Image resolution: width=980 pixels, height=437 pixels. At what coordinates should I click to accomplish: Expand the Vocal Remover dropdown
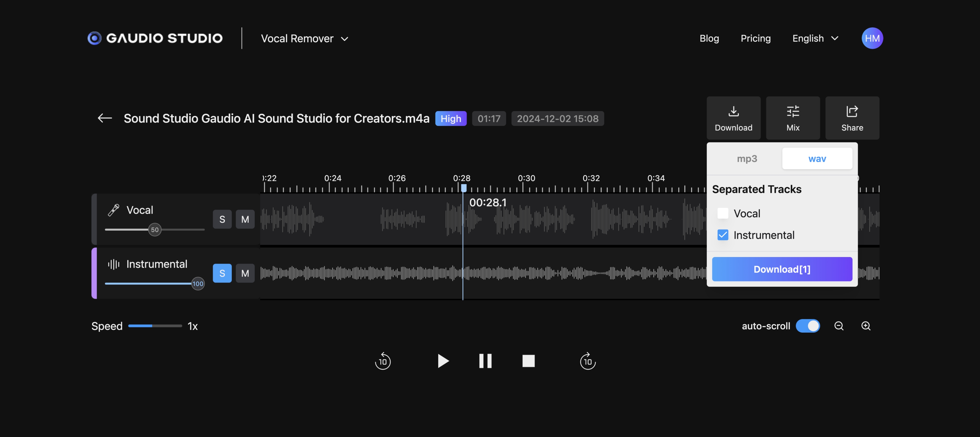point(304,39)
